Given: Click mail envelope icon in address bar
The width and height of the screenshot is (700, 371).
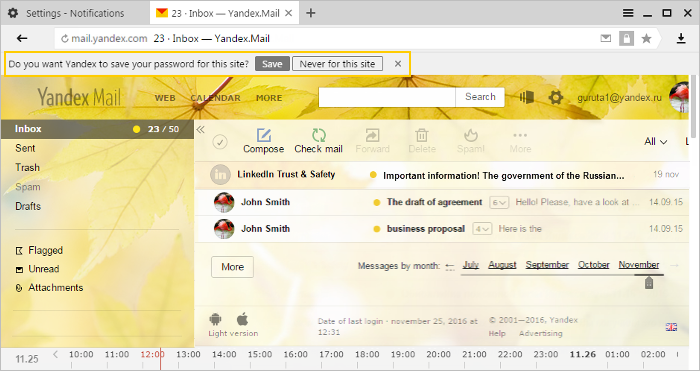Looking at the screenshot, I should click(x=606, y=38).
